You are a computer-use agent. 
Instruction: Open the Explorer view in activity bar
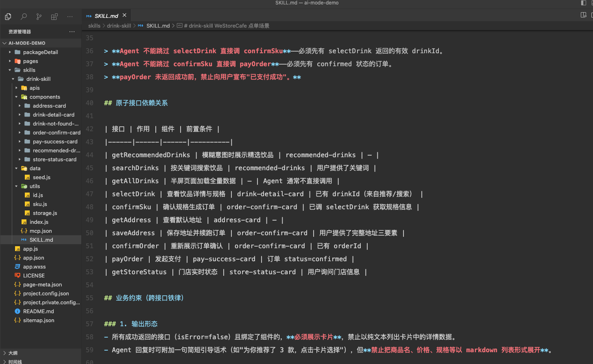(x=8, y=17)
